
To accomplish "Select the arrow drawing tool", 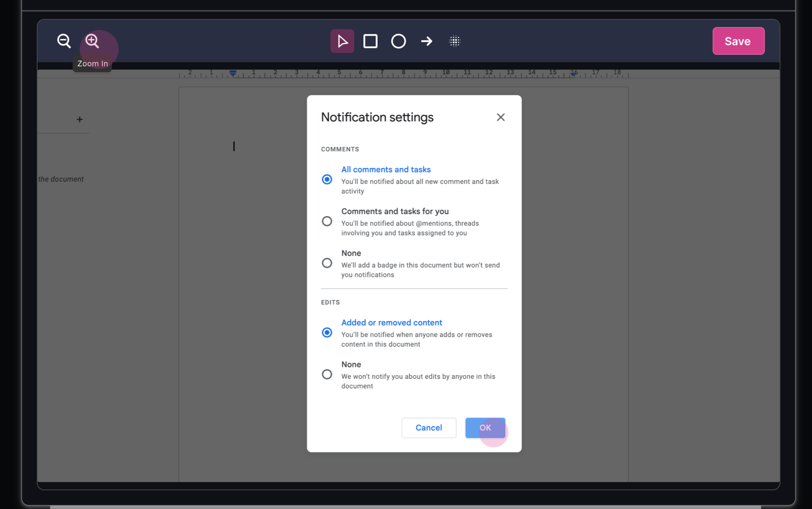I will [427, 41].
